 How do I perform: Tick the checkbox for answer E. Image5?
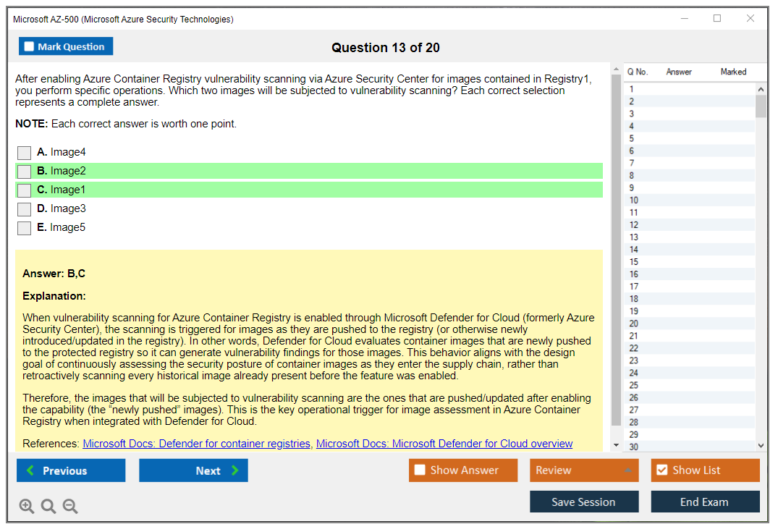click(25, 228)
